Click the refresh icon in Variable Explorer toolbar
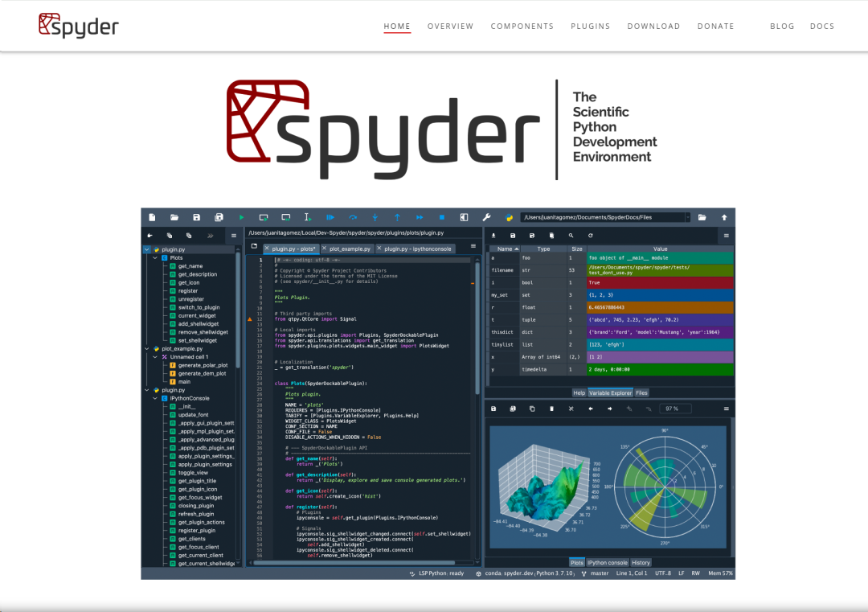Viewport: 868px width, 612px height. click(590, 236)
